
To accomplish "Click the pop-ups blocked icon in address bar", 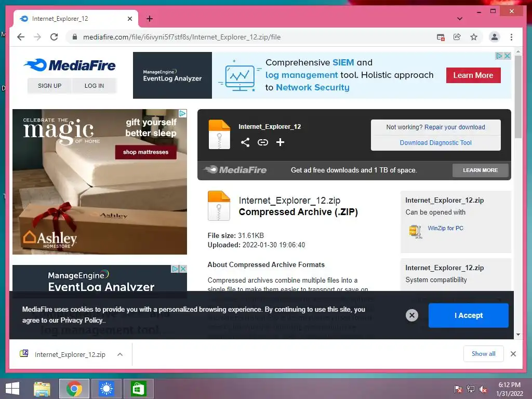I will (x=441, y=37).
